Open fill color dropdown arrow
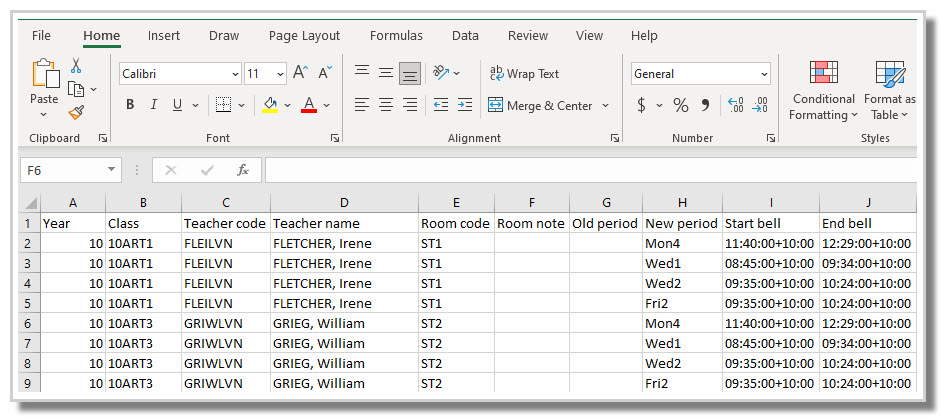 (x=287, y=106)
